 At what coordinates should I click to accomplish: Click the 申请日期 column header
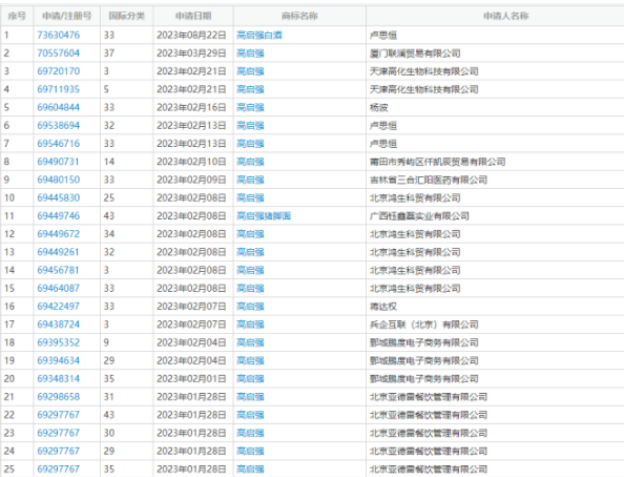193,16
